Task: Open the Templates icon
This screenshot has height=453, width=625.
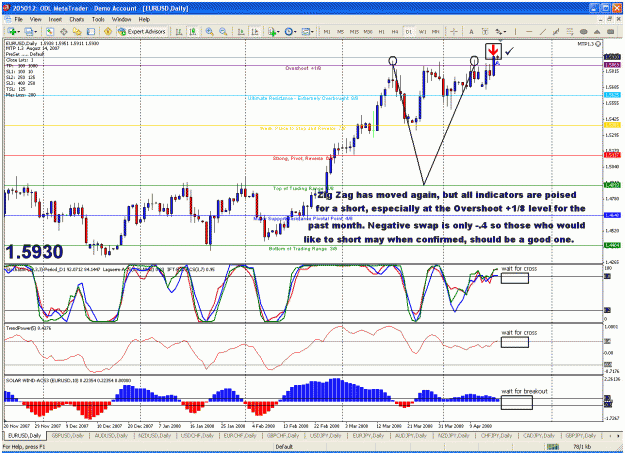Action: point(305,32)
